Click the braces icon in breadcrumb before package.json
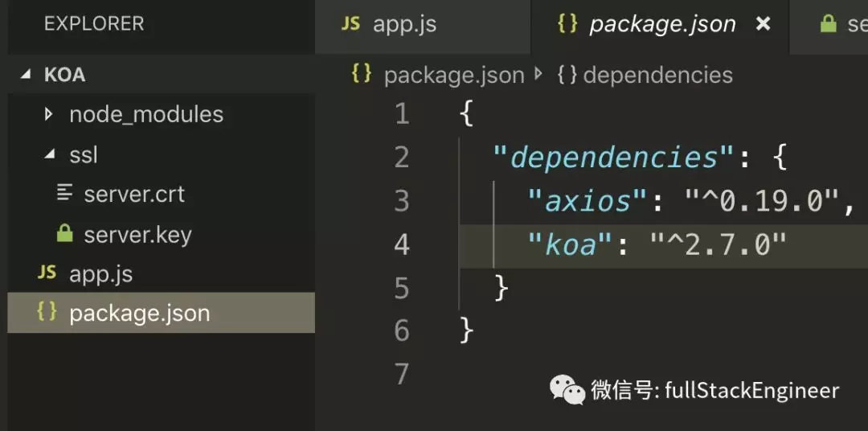The image size is (868, 431). pyautogui.click(x=362, y=74)
